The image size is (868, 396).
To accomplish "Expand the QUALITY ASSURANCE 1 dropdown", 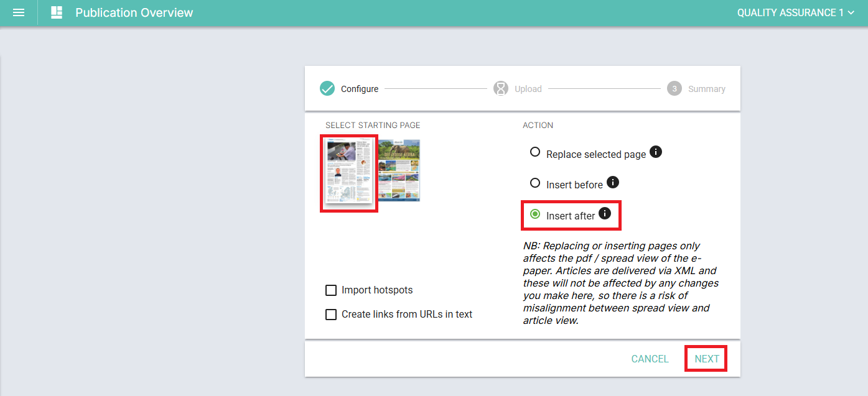I will click(x=796, y=12).
